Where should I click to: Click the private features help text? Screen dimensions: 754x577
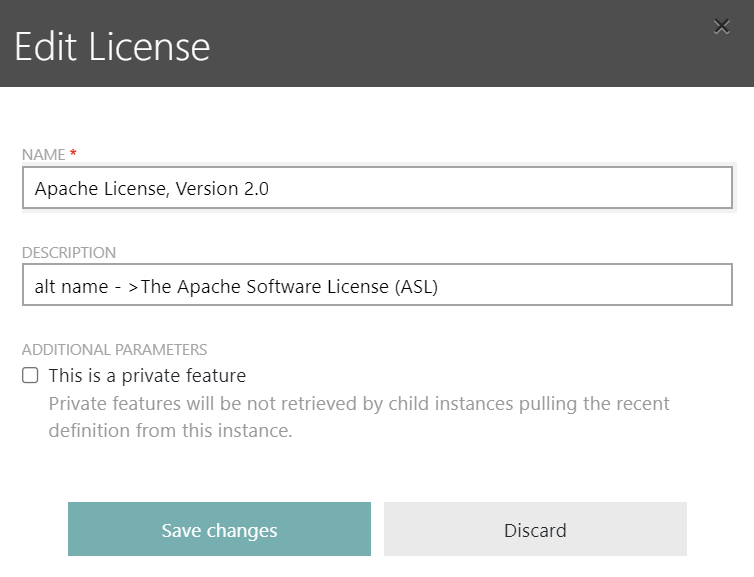point(359,417)
